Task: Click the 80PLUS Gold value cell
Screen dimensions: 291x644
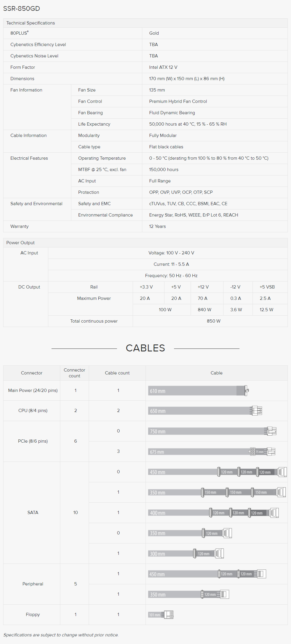Action: [215, 33]
